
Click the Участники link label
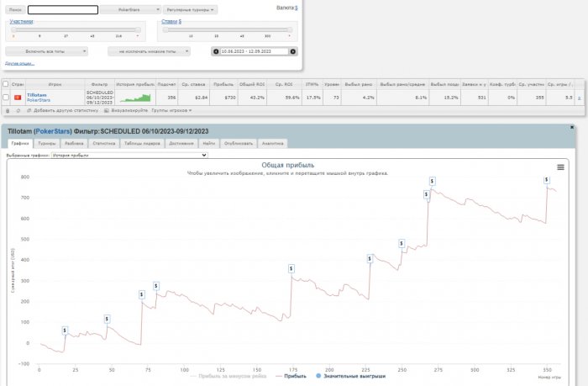click(21, 21)
